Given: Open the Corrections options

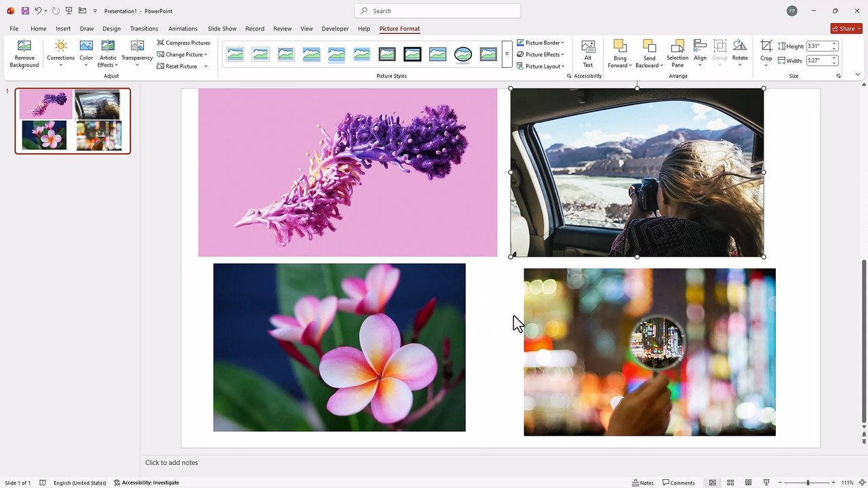Looking at the screenshot, I should pyautogui.click(x=60, y=54).
